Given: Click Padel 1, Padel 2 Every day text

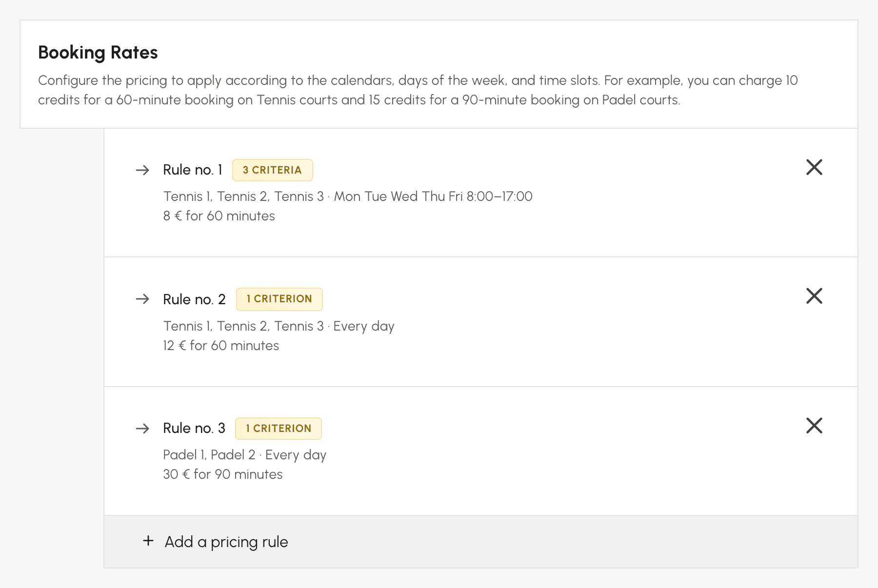Looking at the screenshot, I should coord(244,455).
